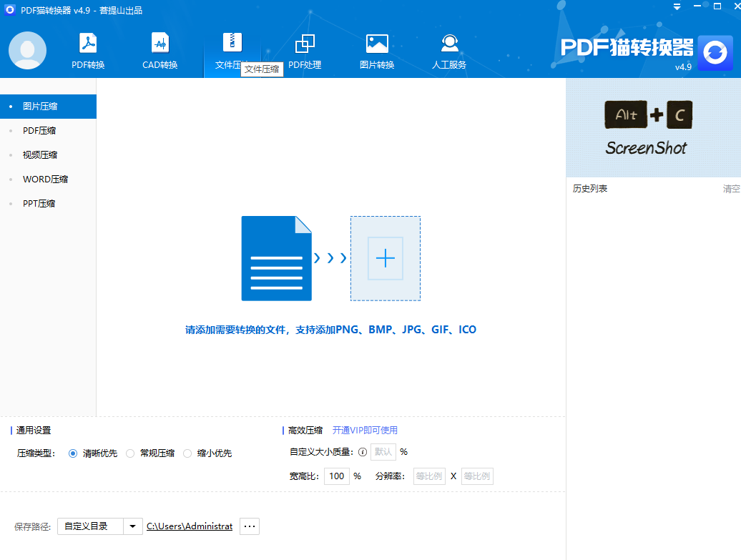
Task: Click the 历史列表 heading
Action: pyautogui.click(x=590, y=189)
